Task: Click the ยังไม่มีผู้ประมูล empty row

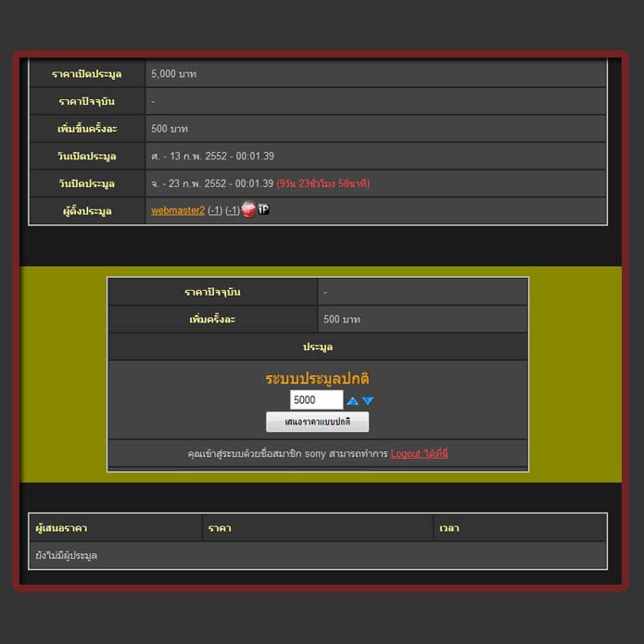Action: tap(318, 555)
